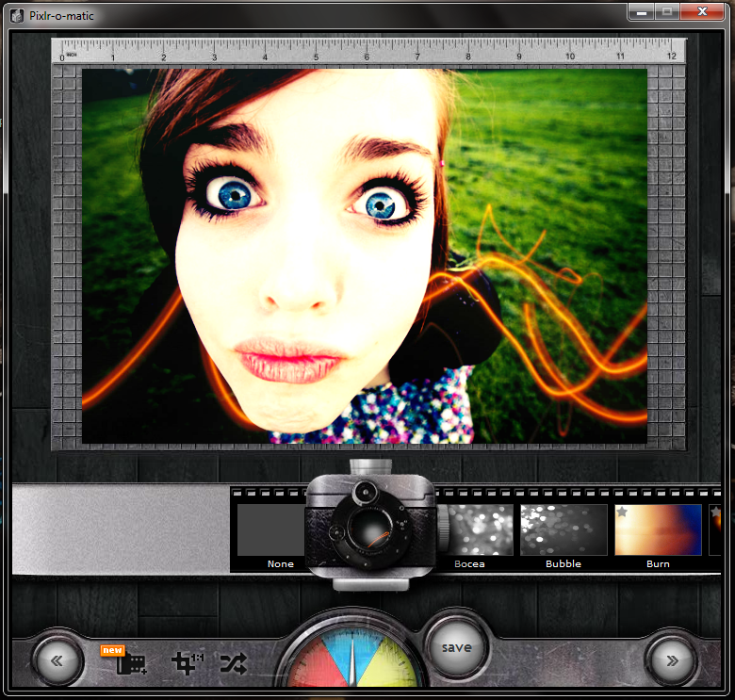Choose the Bubble overlay thumbnail
Image resolution: width=735 pixels, height=700 pixels.
(x=563, y=529)
